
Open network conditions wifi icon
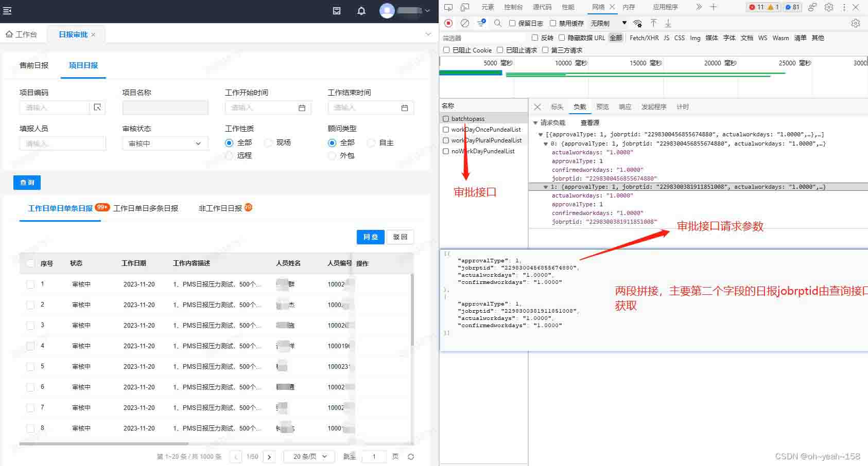(x=637, y=23)
